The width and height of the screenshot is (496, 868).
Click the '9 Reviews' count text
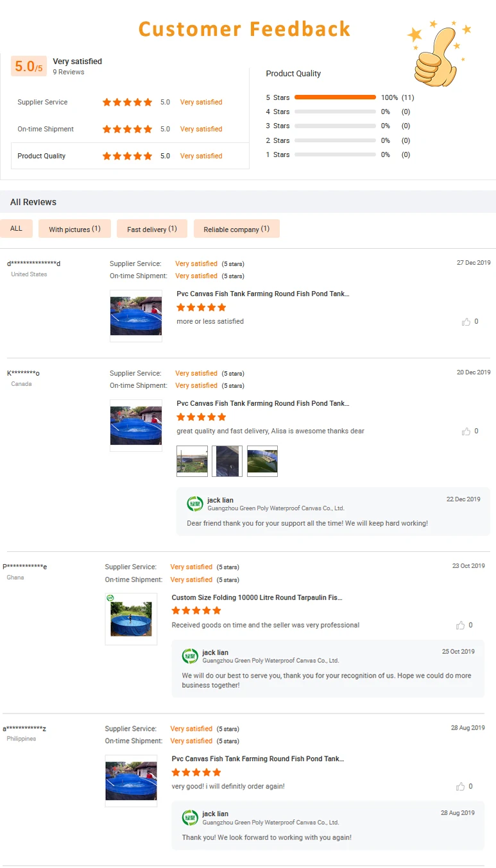pos(69,72)
